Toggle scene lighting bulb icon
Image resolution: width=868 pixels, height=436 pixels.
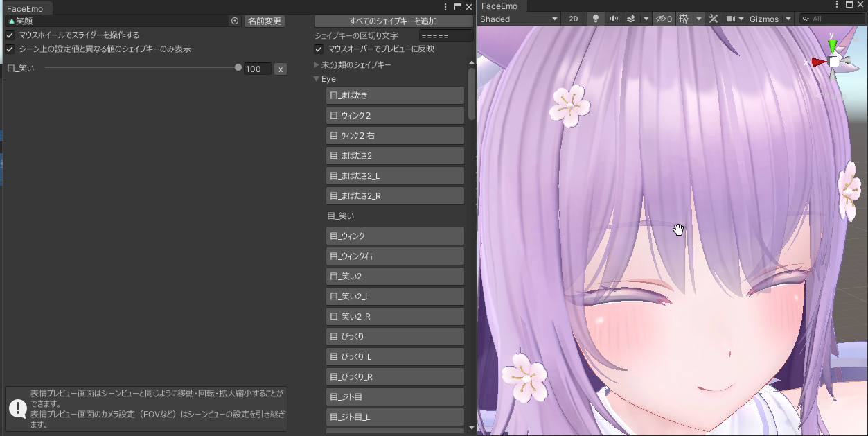[594, 19]
